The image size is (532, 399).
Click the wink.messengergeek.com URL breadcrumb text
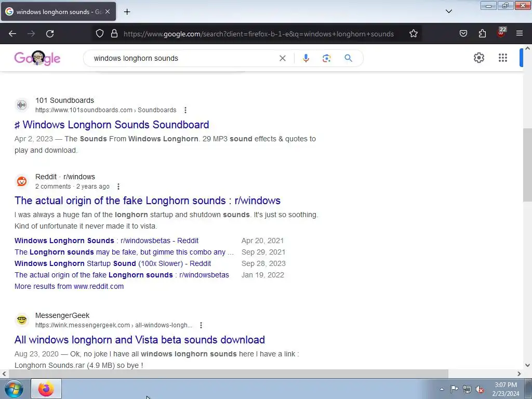pyautogui.click(x=114, y=325)
